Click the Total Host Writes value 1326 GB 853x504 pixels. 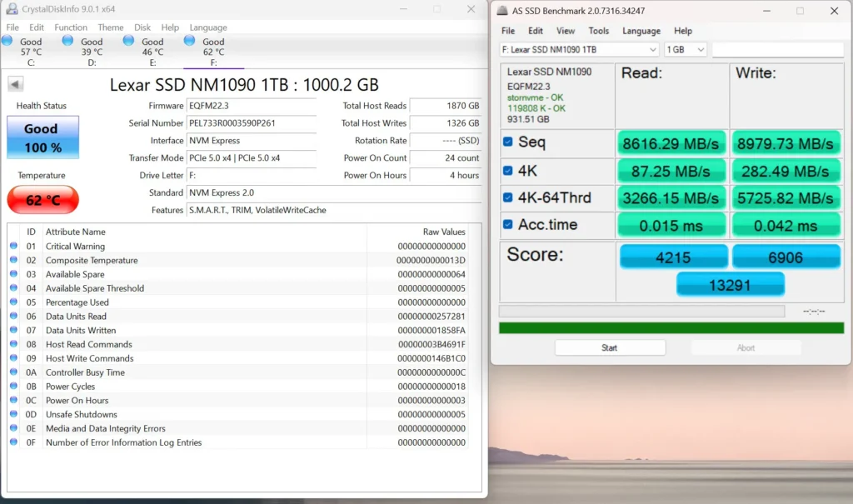click(446, 123)
